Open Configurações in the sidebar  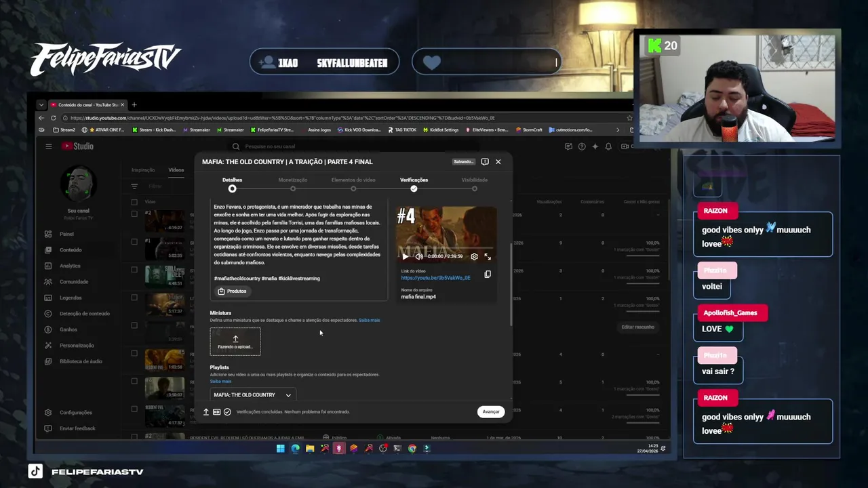[75, 413]
